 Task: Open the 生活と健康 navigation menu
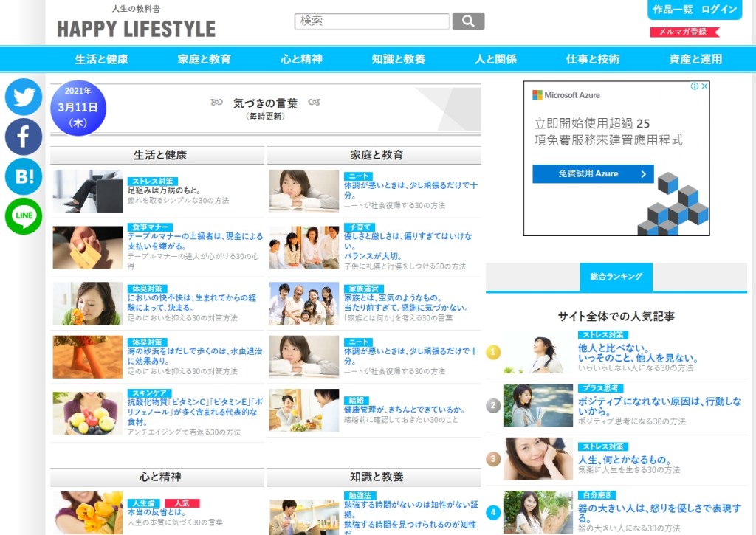pos(101,59)
